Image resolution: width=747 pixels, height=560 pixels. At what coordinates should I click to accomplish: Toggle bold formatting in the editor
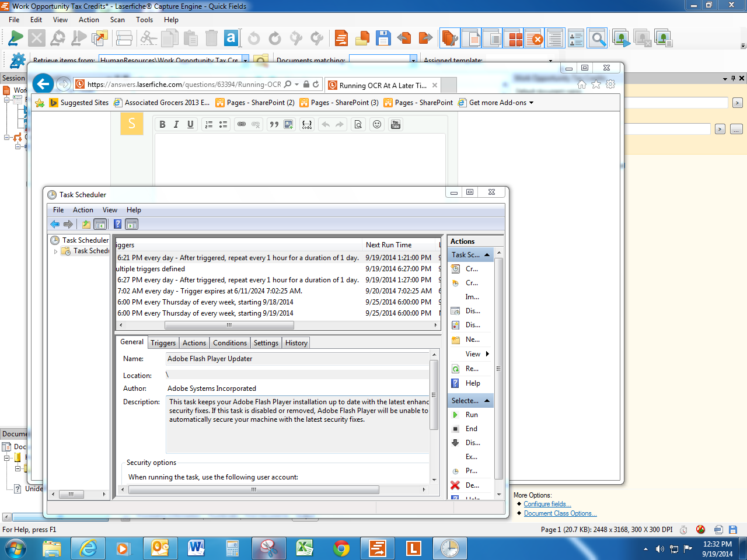pyautogui.click(x=162, y=124)
